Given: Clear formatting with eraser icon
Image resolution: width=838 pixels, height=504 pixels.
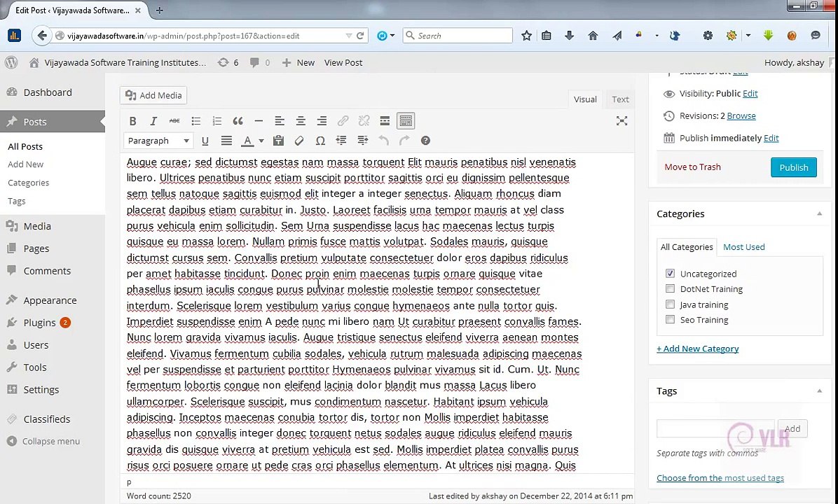Looking at the screenshot, I should (x=299, y=141).
